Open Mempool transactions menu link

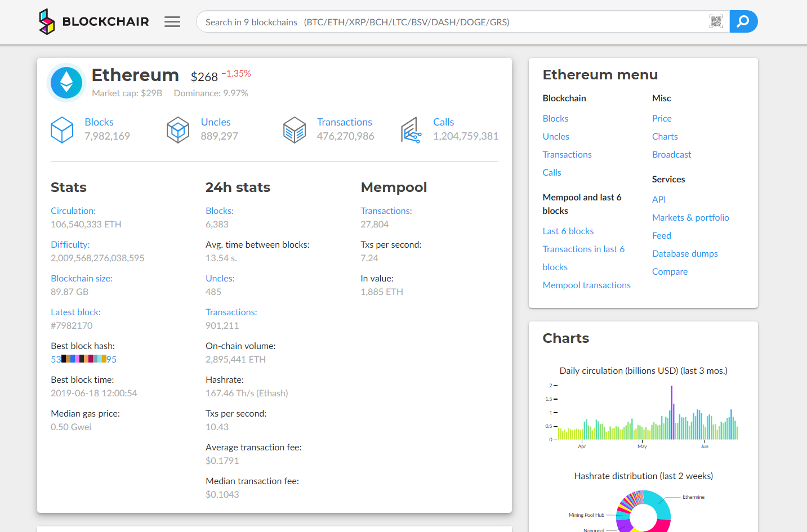pyautogui.click(x=587, y=285)
